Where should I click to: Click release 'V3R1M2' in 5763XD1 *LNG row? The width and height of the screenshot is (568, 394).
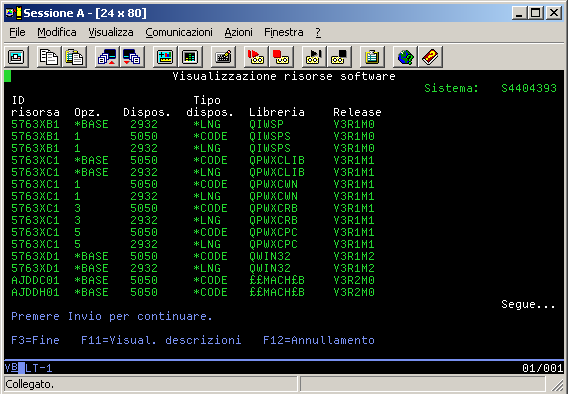(354, 268)
